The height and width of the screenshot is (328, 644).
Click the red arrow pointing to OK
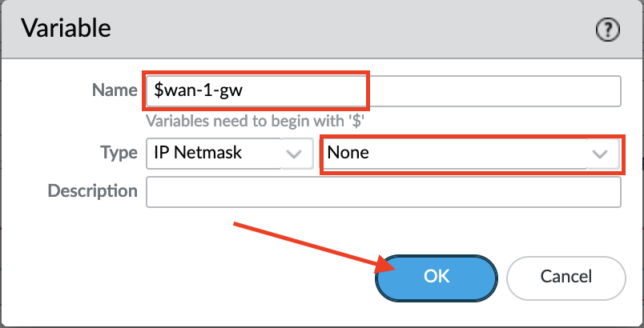coord(304,246)
